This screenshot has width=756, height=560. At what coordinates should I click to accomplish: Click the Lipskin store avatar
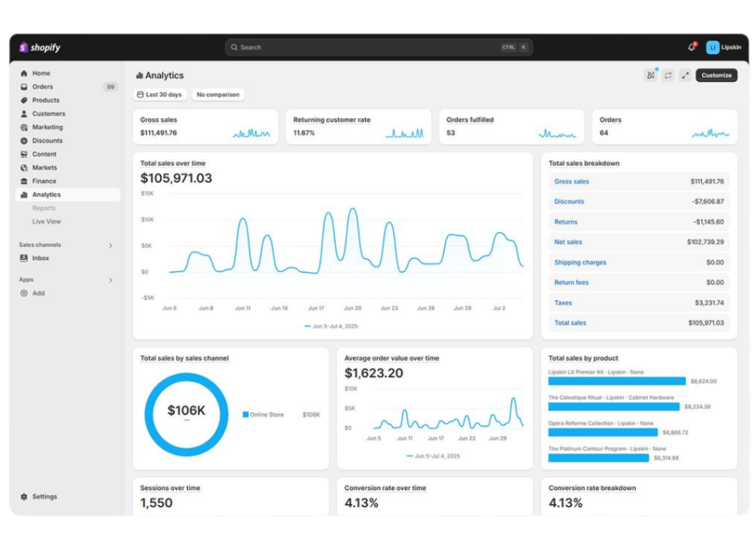pyautogui.click(x=712, y=47)
